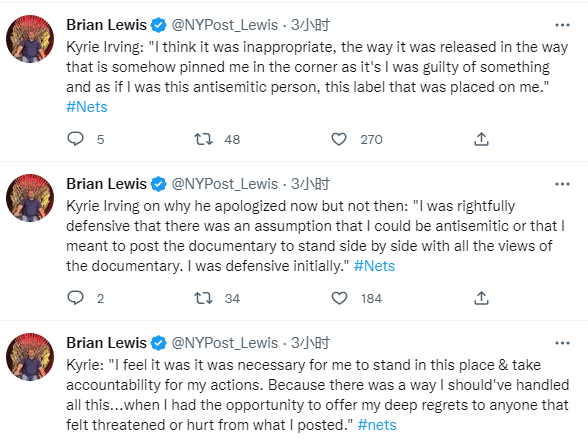588x448 pixels.
Task: Retweet the tweet with 34 retweets
Action: (203, 298)
